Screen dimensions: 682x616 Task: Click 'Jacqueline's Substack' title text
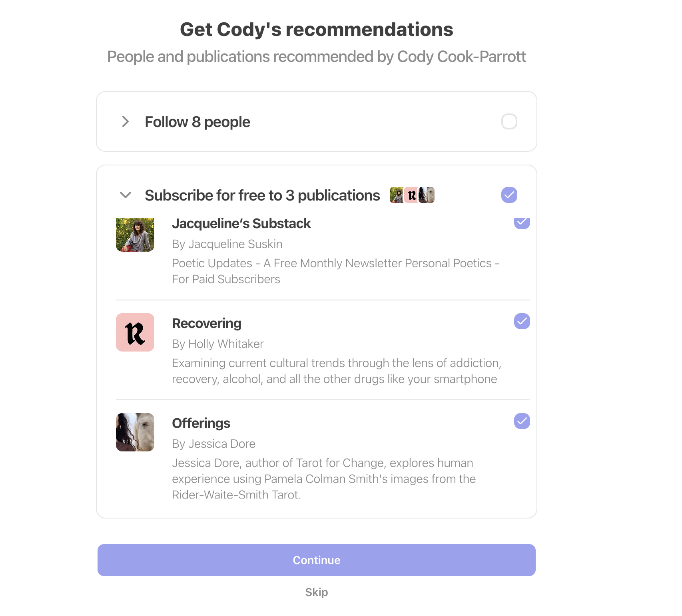(x=241, y=223)
